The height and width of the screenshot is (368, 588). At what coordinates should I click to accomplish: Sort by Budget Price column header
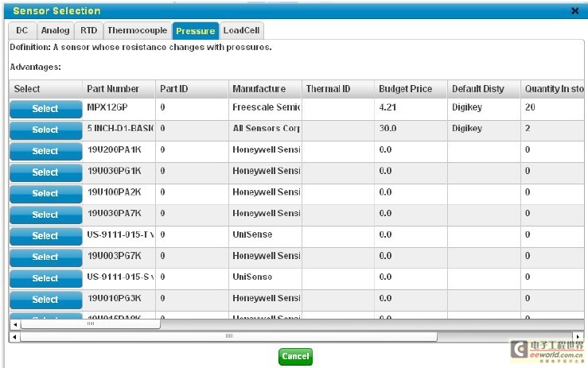tap(411, 89)
